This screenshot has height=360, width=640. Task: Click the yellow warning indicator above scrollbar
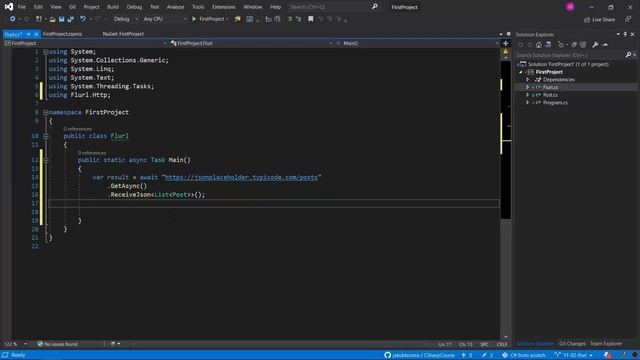tap(505, 52)
